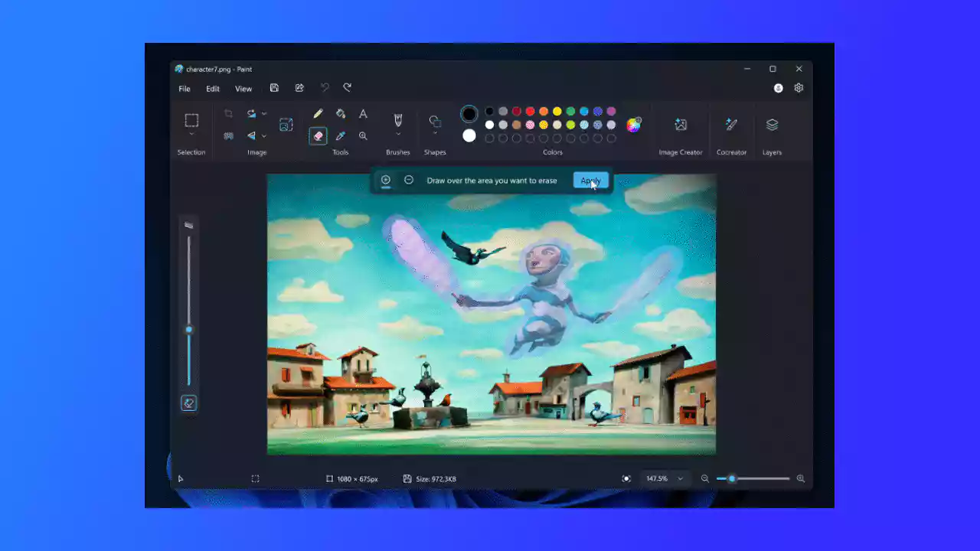Click the Shapes icon
The height and width of the screenshot is (551, 980).
(435, 121)
